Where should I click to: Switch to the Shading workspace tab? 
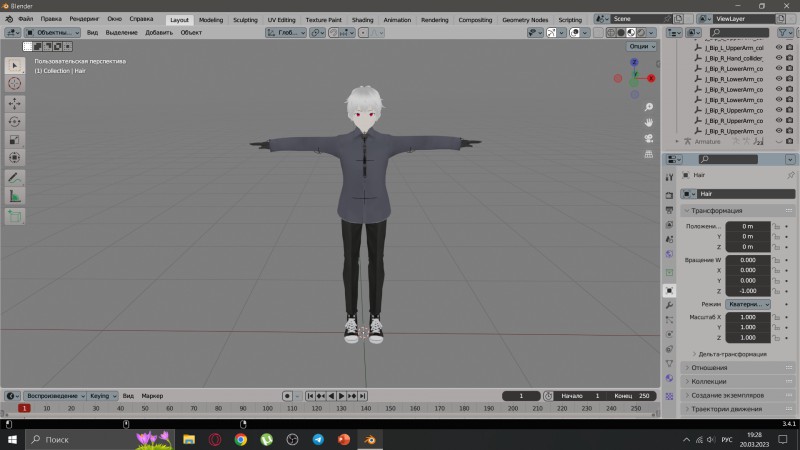tap(362, 20)
